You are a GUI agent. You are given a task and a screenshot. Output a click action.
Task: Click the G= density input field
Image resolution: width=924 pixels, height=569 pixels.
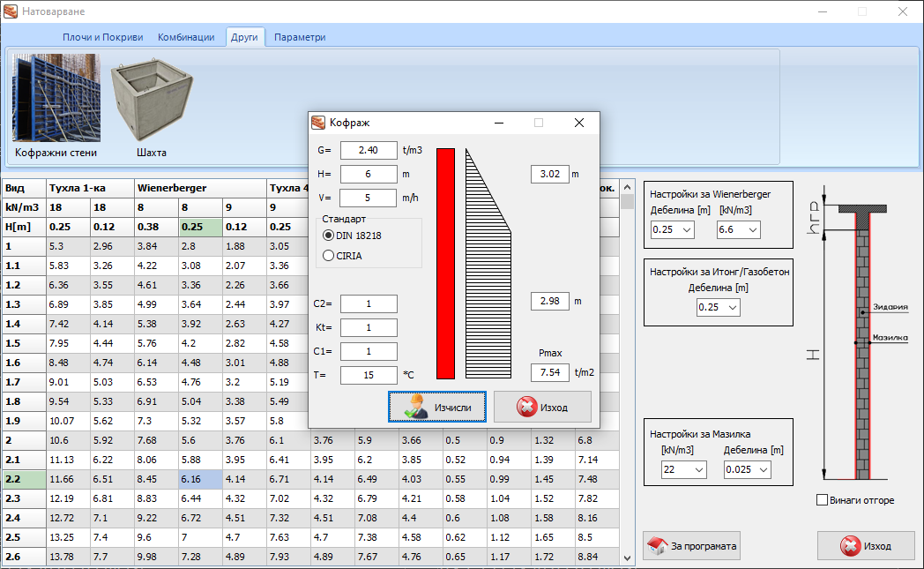(369, 150)
